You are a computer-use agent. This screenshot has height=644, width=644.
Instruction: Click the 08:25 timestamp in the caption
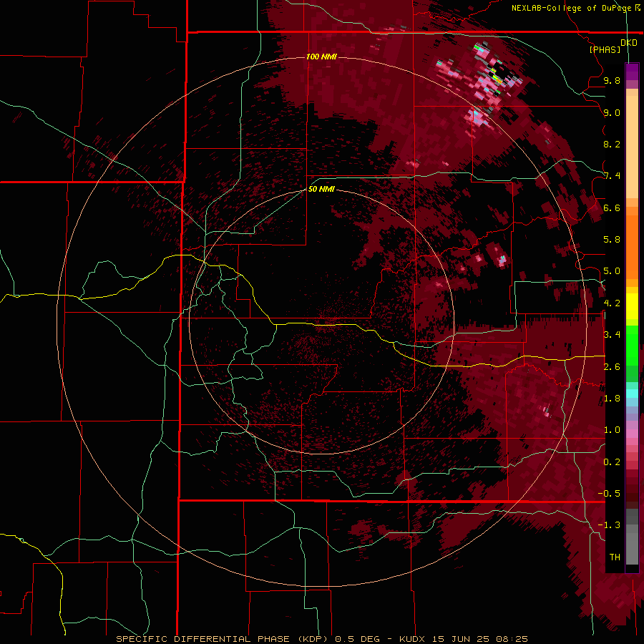pyautogui.click(x=512, y=639)
